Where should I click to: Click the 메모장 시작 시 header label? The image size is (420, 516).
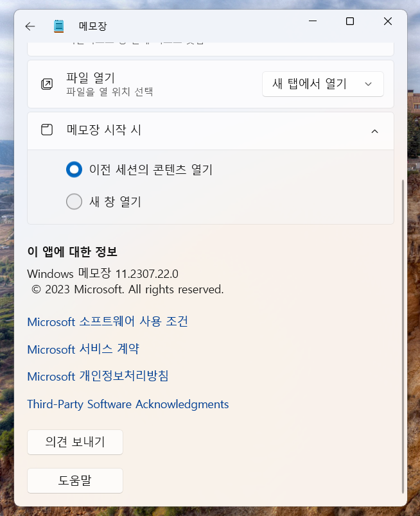point(104,130)
